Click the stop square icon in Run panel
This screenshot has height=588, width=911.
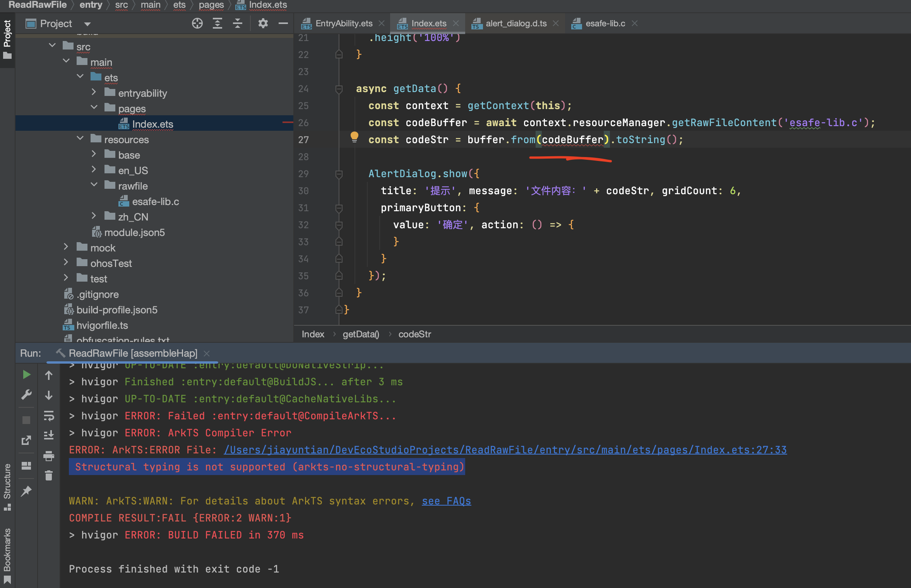point(26,420)
